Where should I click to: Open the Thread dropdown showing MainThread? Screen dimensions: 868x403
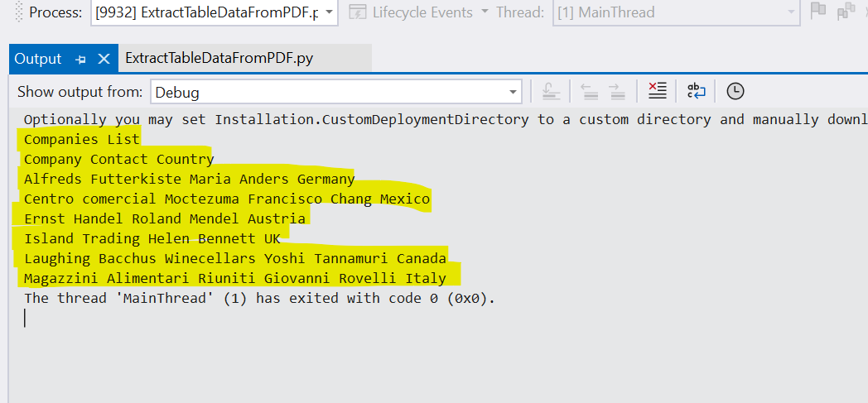coord(676,12)
